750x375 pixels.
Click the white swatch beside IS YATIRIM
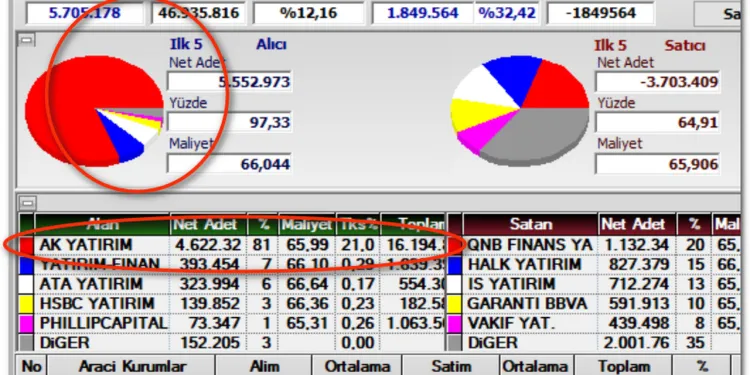click(454, 284)
